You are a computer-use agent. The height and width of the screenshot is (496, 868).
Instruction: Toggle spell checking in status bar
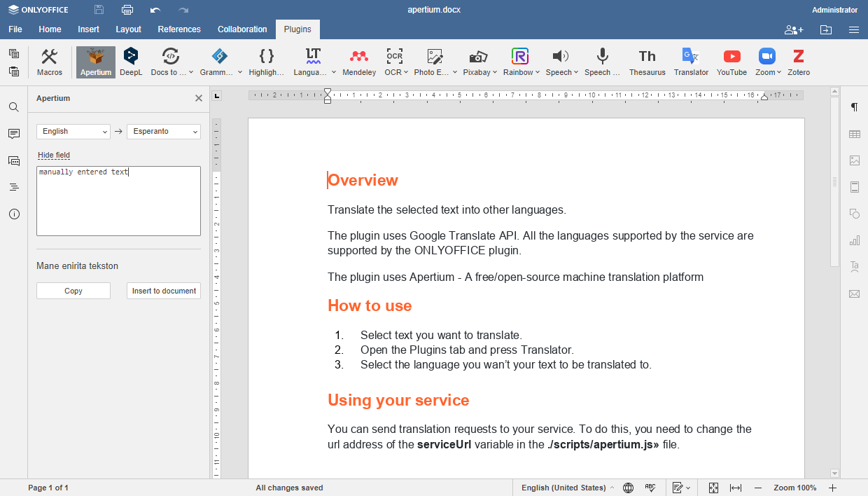click(650, 488)
